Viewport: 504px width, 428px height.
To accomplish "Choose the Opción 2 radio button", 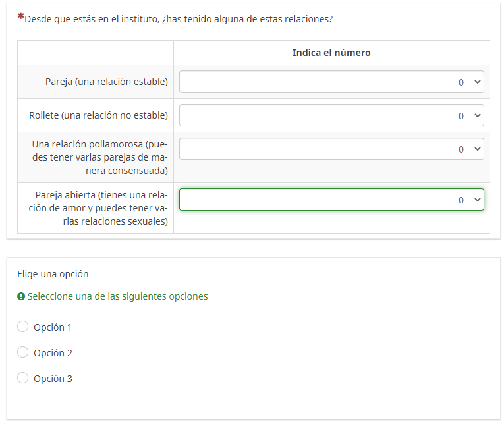I will 23,352.
